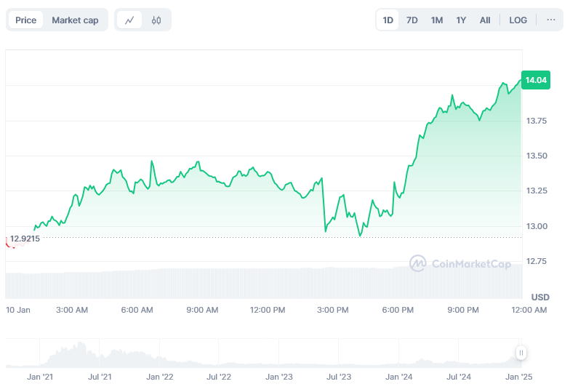Click the 12:00 PM x-axis label
570x392 pixels.
268,310
